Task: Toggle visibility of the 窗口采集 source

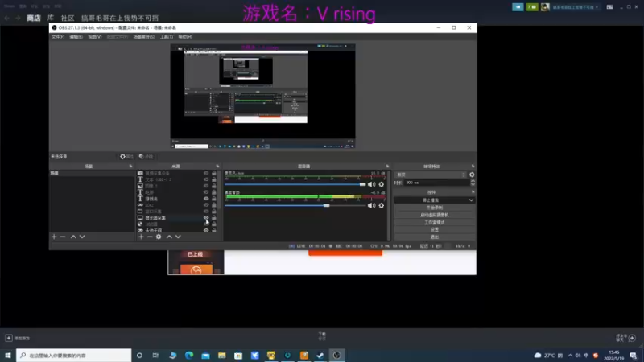Action: tap(206, 212)
